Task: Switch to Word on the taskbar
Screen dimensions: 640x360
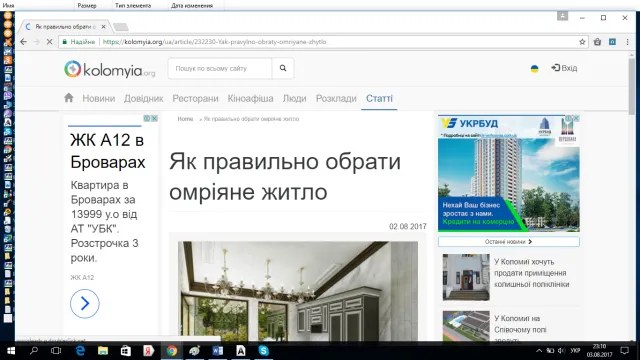Action: click(218, 351)
